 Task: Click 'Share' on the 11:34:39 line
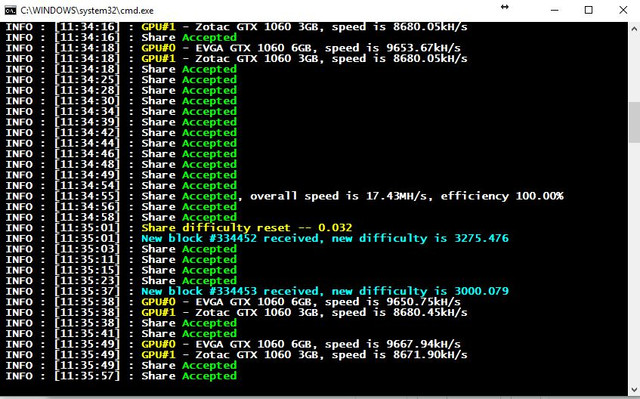click(158, 122)
